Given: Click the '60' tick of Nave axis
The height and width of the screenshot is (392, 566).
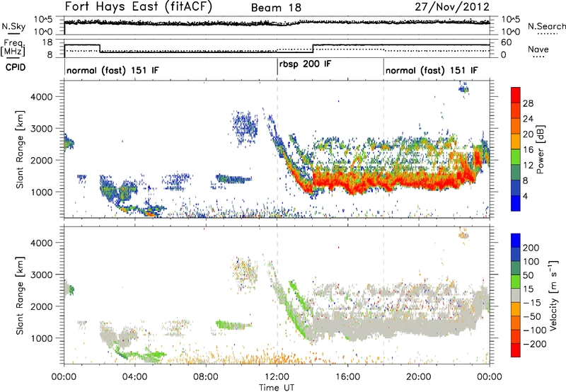Looking at the screenshot, I should pyautogui.click(x=507, y=42).
